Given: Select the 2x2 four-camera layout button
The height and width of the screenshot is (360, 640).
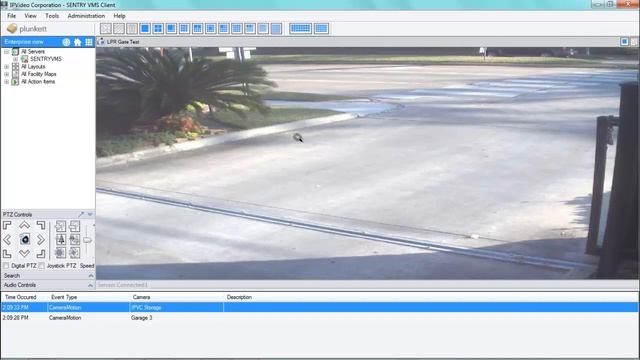Looking at the screenshot, I should (158, 29).
